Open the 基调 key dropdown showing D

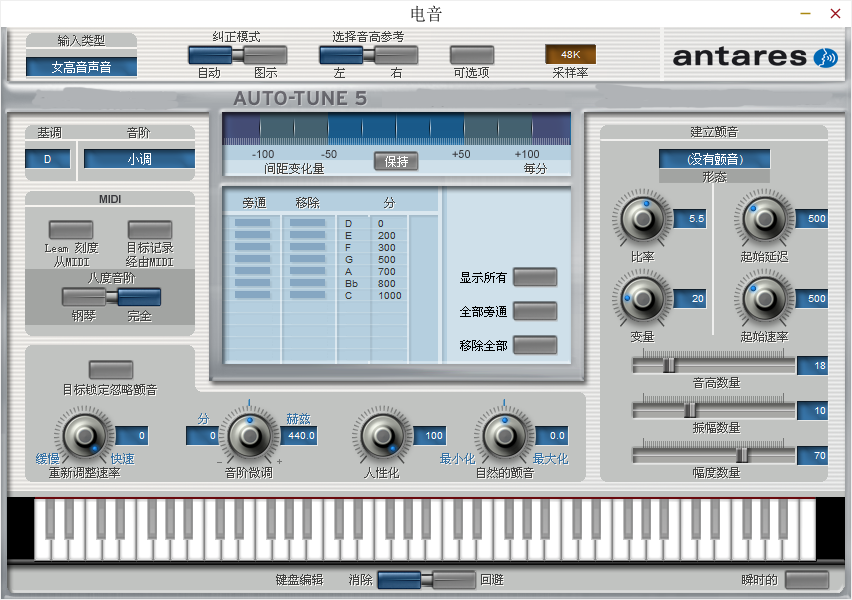(x=47, y=159)
